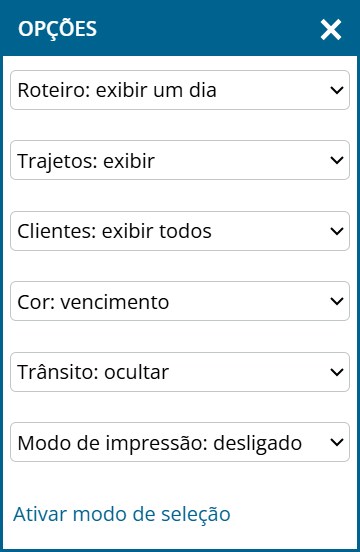The width and height of the screenshot is (360, 552).
Task: Click the chevron arrow on the Trânsito dropdown
Action: pos(337,372)
